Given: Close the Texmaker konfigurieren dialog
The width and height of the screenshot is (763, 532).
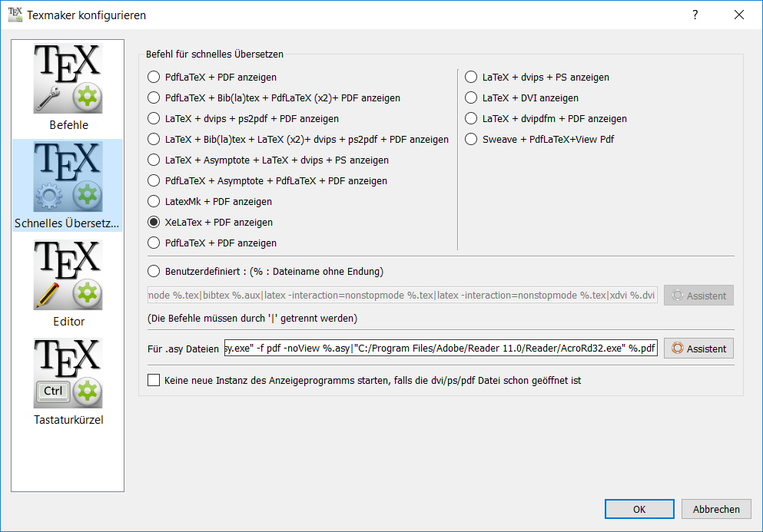Looking at the screenshot, I should (x=738, y=15).
